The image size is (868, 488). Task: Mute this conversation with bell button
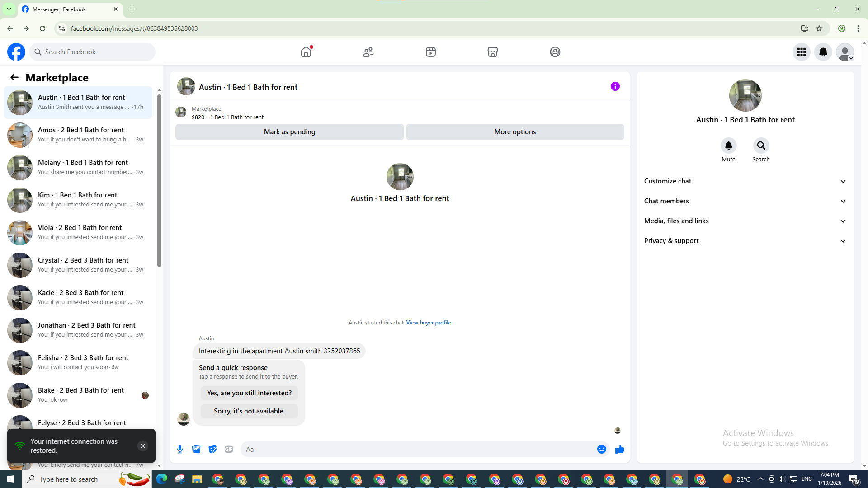728,145
